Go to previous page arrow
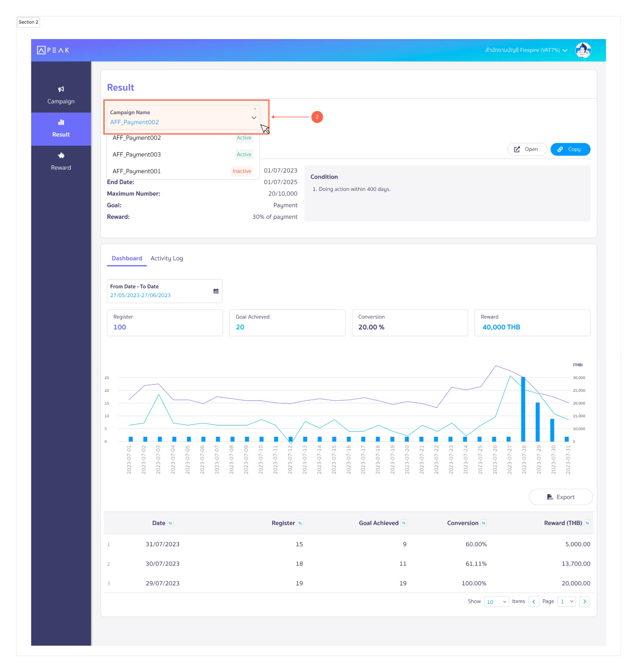 tap(534, 602)
